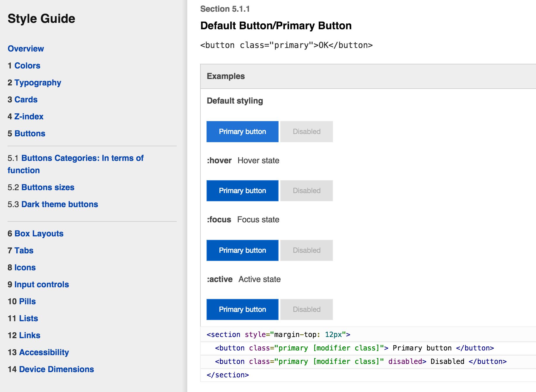Click the OK button code snippet under the heading
536x392 pixels.
click(x=286, y=45)
